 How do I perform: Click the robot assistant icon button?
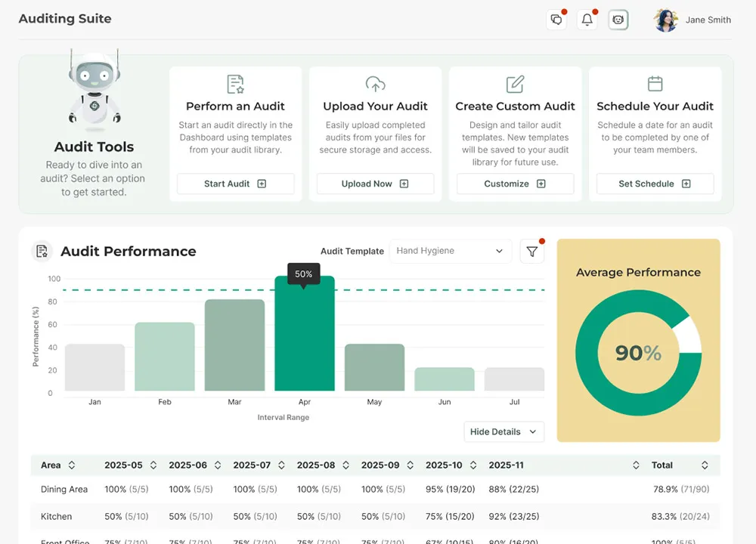[618, 20]
